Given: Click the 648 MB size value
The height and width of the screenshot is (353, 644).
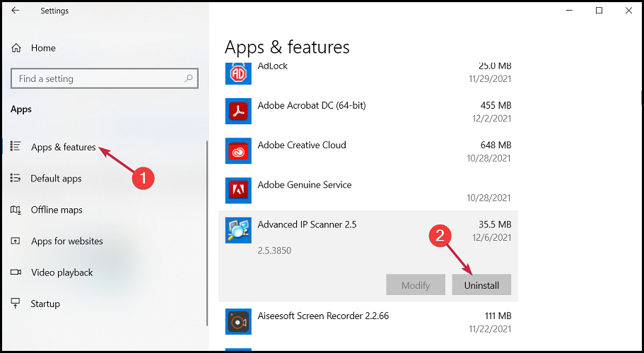Looking at the screenshot, I should [496, 145].
